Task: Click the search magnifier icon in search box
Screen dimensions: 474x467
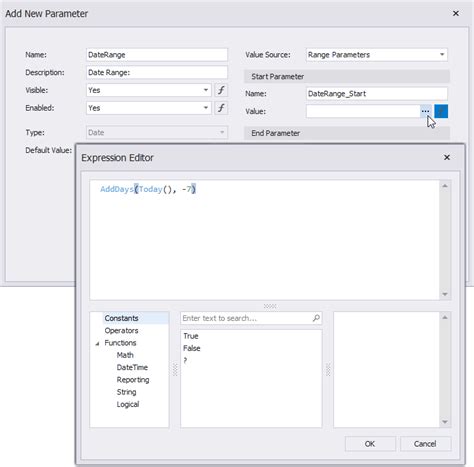Action: click(316, 318)
